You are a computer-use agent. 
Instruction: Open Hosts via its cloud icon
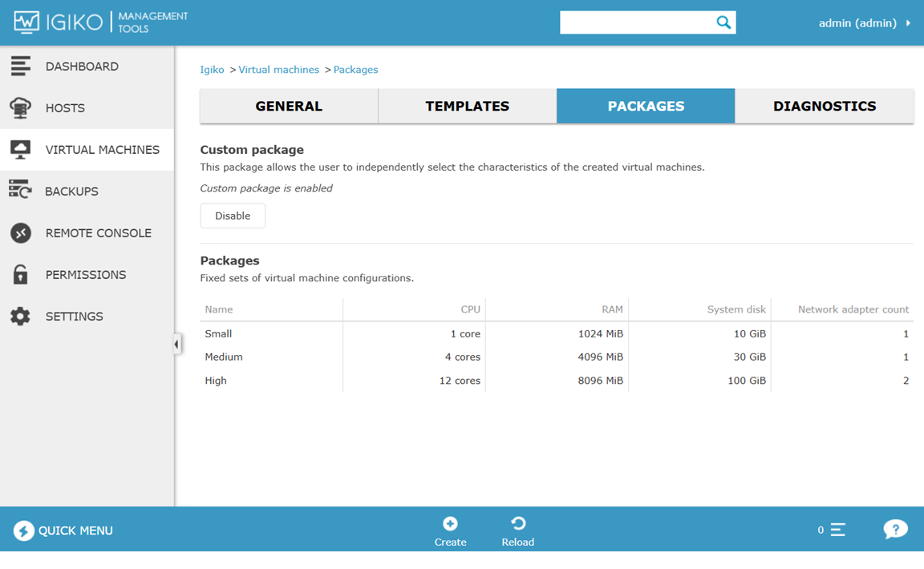[x=21, y=108]
